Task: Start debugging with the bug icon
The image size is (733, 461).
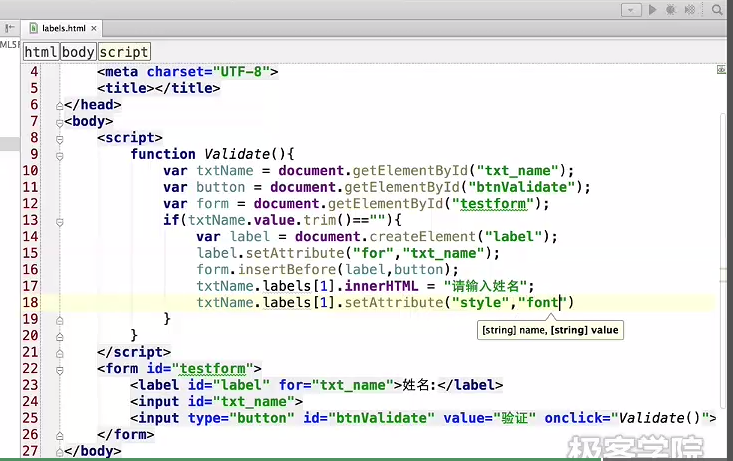Action: 671,10
